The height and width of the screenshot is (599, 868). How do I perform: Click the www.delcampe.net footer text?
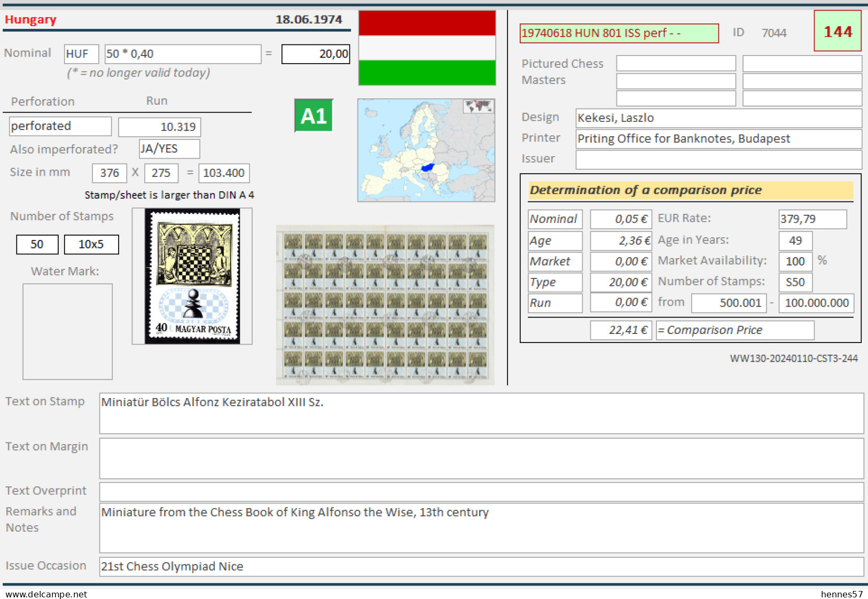46,594
